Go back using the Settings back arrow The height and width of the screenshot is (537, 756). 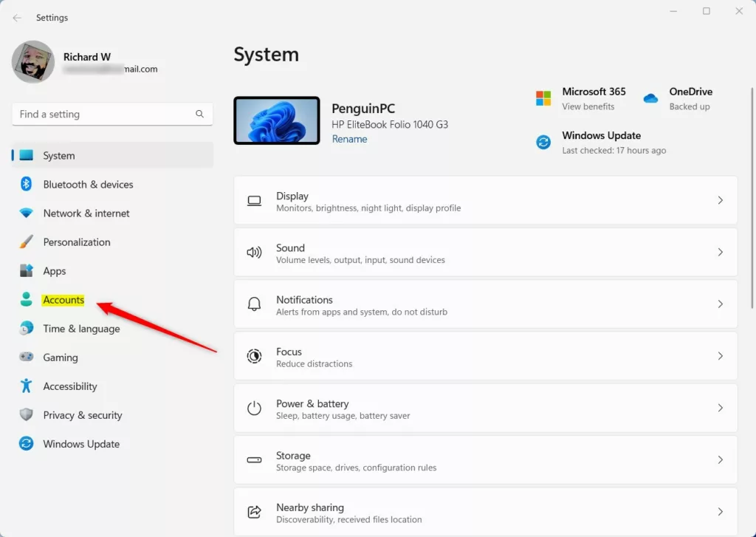[x=17, y=18]
